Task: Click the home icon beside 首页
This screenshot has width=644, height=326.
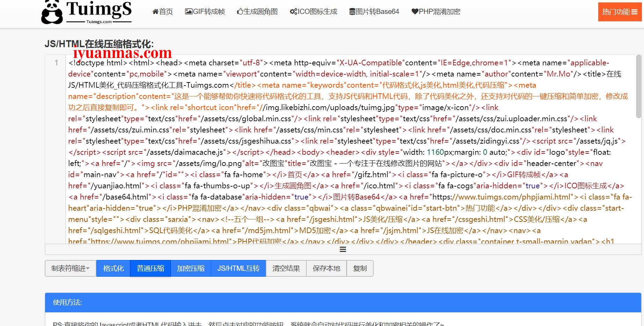Action: (155, 12)
